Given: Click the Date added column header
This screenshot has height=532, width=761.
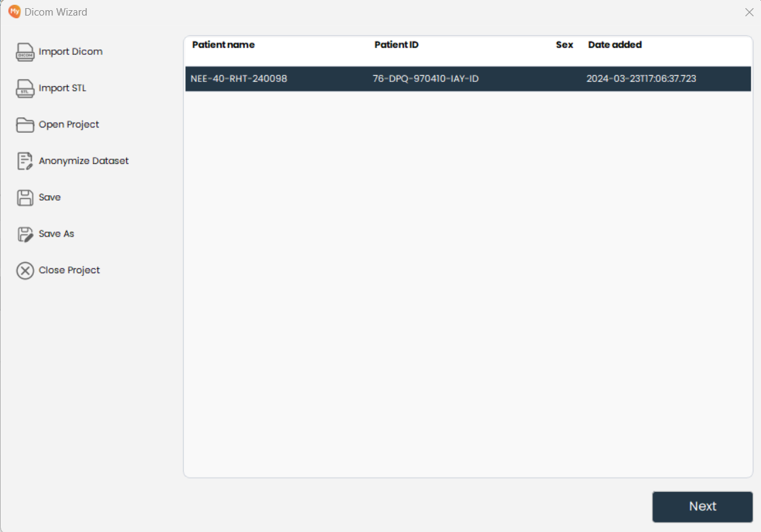Looking at the screenshot, I should coord(614,45).
